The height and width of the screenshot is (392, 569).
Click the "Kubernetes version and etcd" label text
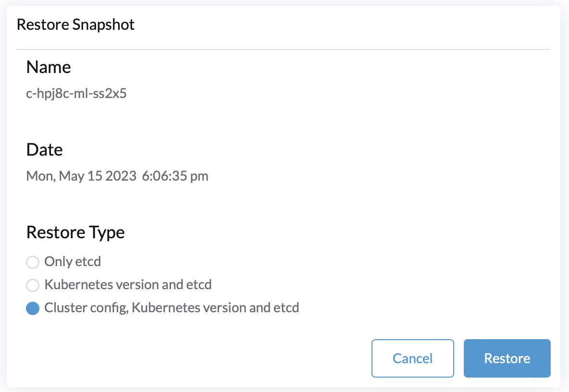coord(128,284)
